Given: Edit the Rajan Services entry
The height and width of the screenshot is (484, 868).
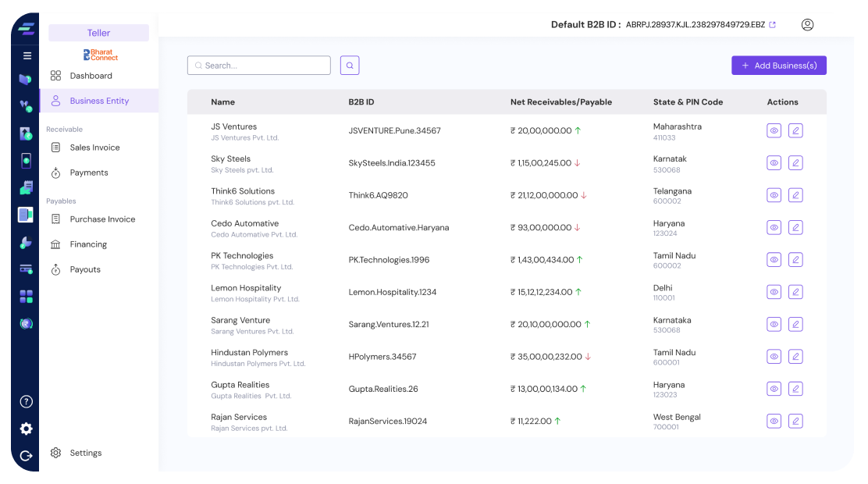Looking at the screenshot, I should [x=795, y=421].
